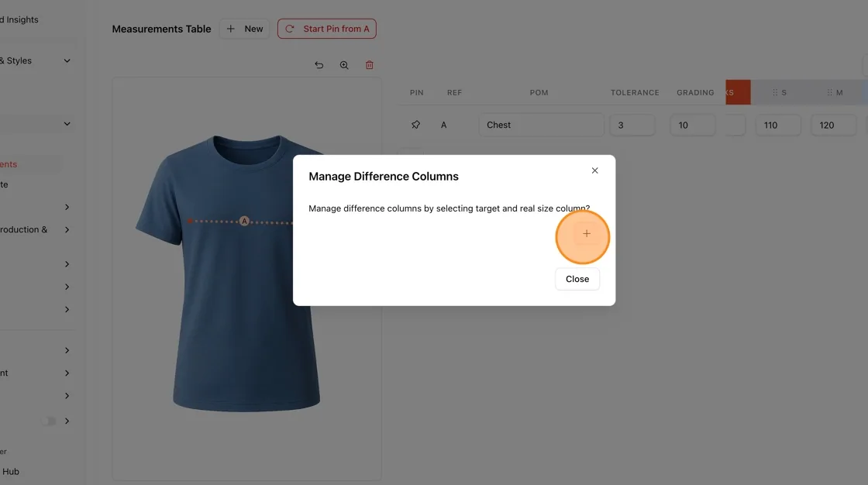
Task: Select the red highlighted sidebar item
Action: click(x=9, y=164)
